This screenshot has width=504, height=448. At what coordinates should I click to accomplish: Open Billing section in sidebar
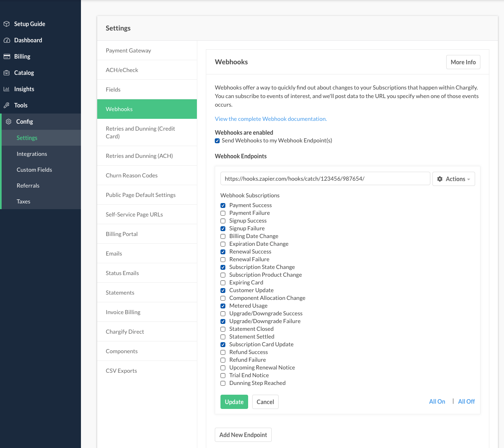click(x=22, y=57)
